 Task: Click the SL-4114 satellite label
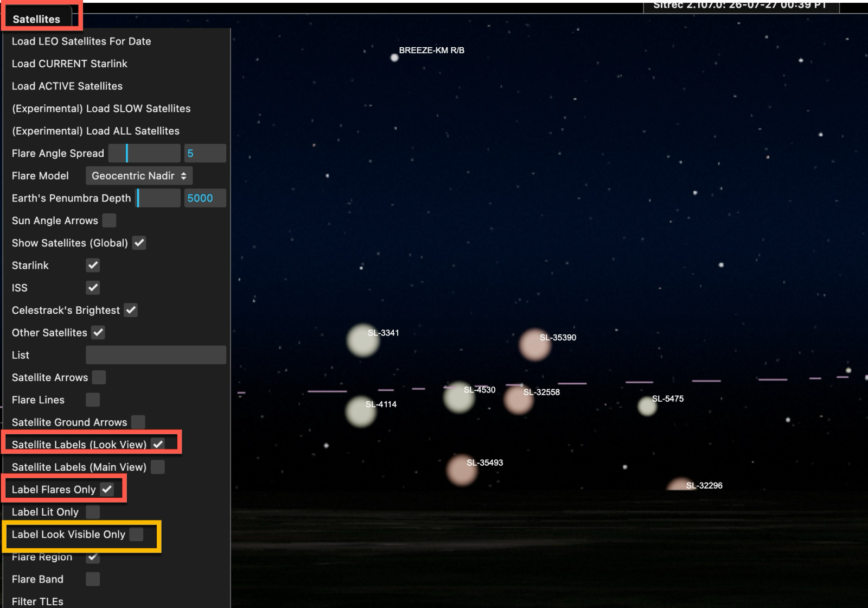point(381,404)
